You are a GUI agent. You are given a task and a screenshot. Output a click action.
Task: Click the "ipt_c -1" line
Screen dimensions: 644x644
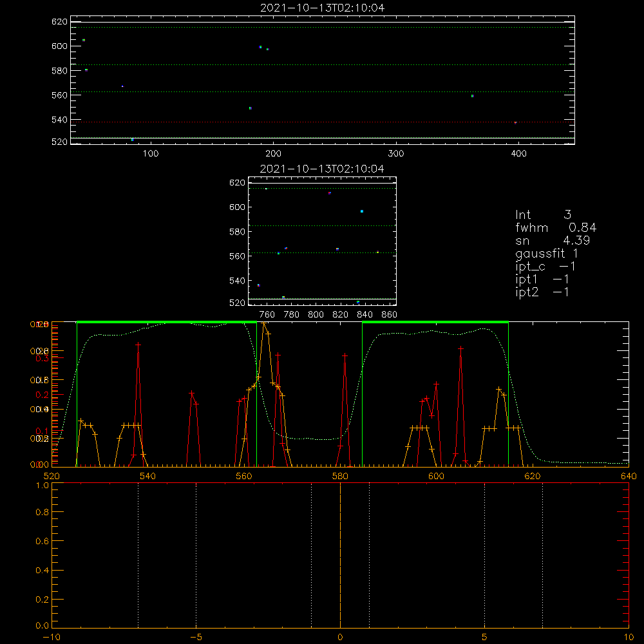(x=545, y=267)
